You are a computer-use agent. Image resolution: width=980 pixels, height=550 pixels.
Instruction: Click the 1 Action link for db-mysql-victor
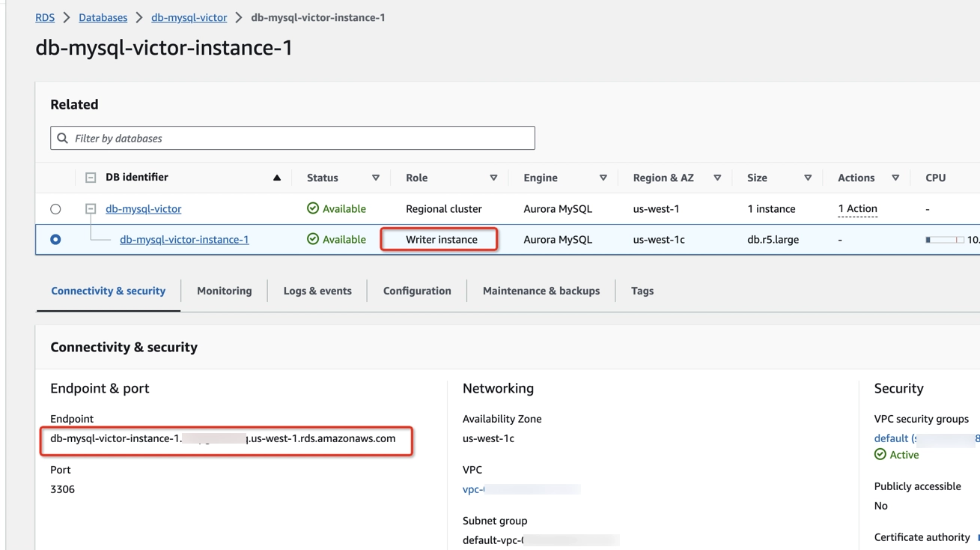[x=857, y=209]
